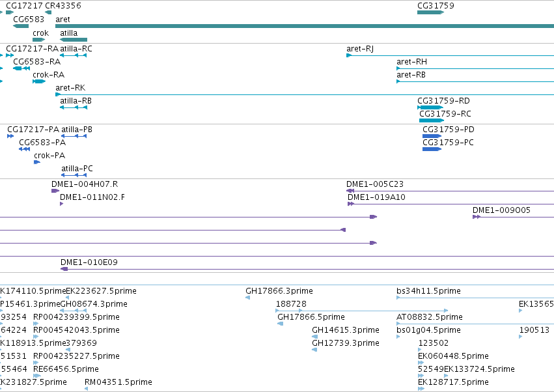Screen dimensions: 554x392
Task: Select the atilla gene label in top track
Action: pyautogui.click(x=68, y=33)
